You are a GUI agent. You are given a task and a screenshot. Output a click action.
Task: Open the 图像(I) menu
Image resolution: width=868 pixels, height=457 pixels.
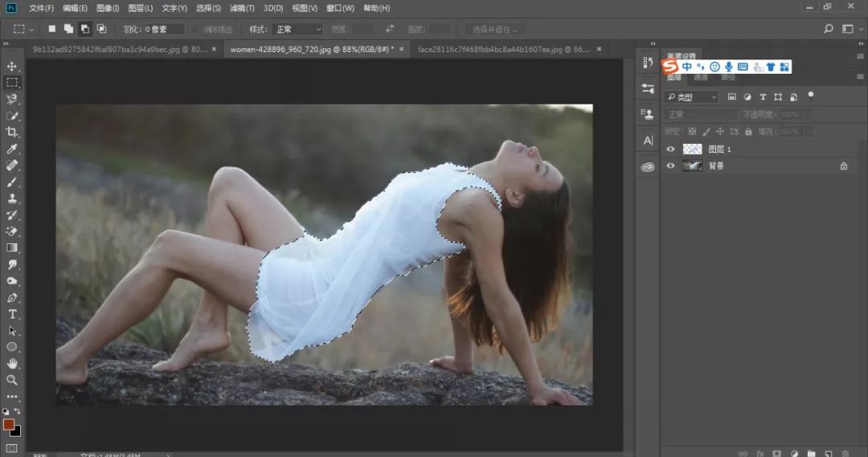point(108,8)
